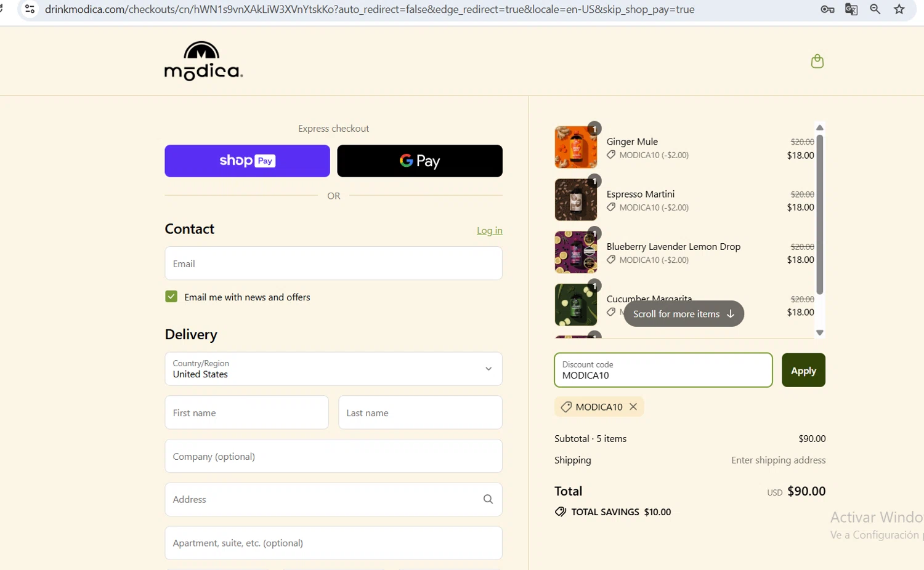Open the password key icon in address bar
Screen dimensions: 924x570
click(x=827, y=9)
